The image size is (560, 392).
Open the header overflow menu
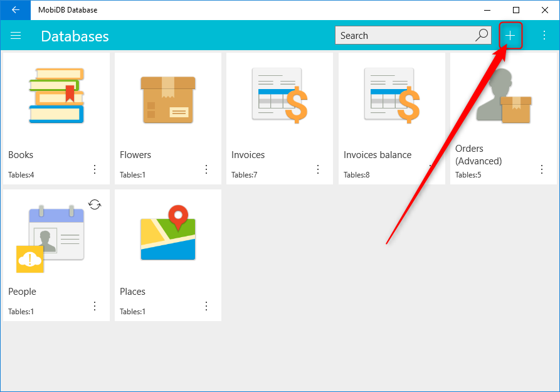[544, 35]
